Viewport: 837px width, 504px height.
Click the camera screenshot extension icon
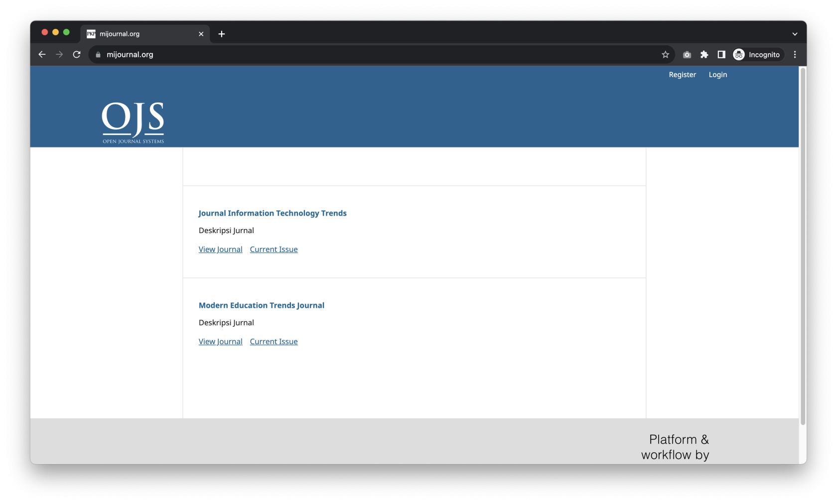point(687,55)
